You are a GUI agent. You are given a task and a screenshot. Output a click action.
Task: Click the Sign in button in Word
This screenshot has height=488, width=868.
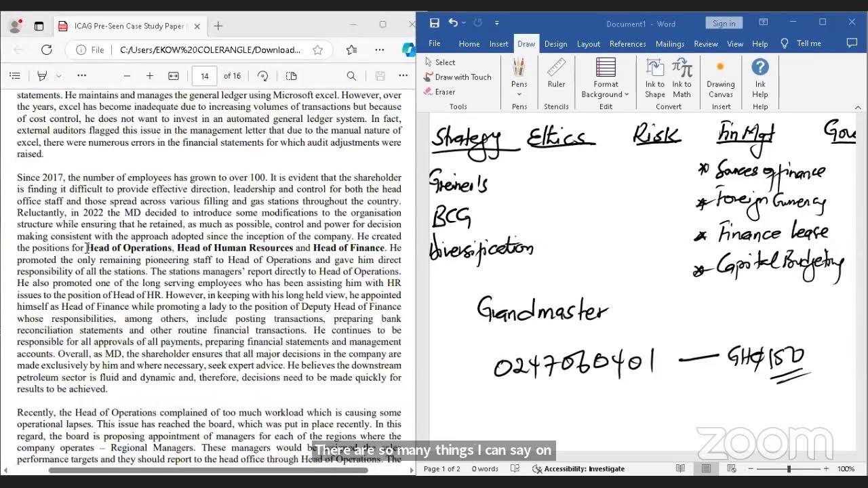click(x=724, y=23)
